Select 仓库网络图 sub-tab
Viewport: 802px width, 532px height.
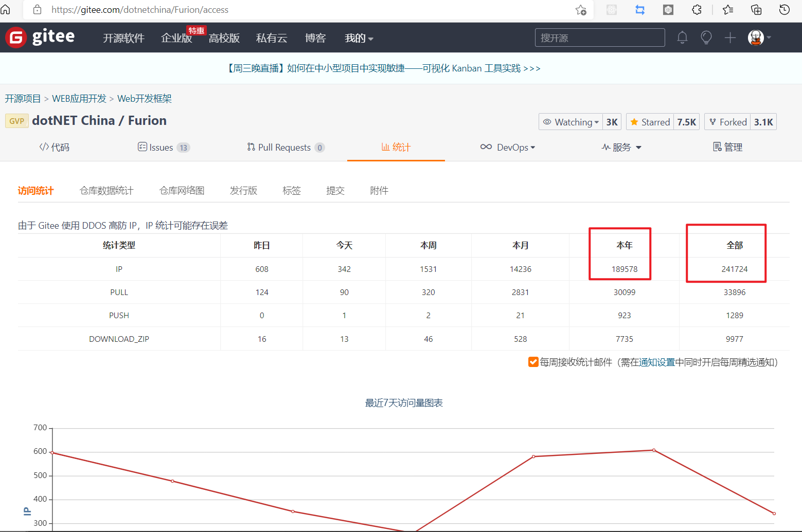click(182, 191)
